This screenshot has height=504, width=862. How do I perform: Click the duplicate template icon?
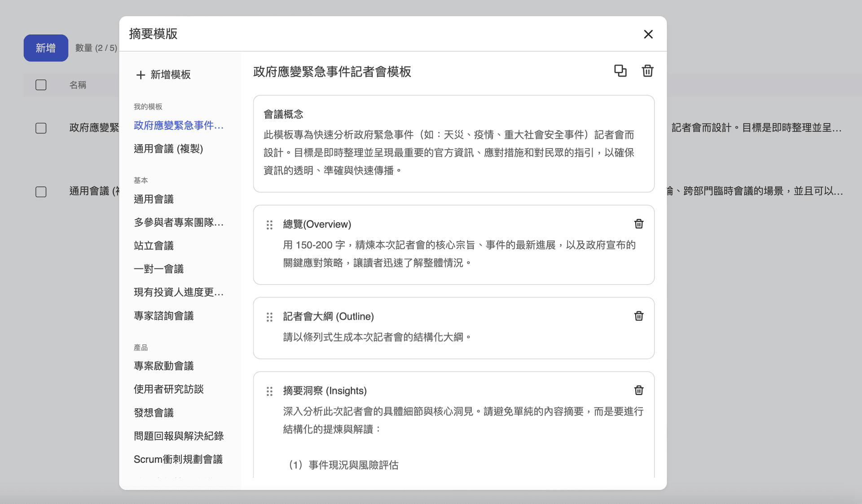tap(620, 70)
